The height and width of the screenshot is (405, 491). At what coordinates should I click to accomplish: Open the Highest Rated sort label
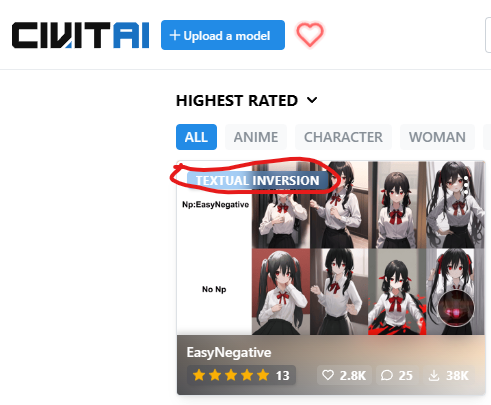tap(237, 101)
